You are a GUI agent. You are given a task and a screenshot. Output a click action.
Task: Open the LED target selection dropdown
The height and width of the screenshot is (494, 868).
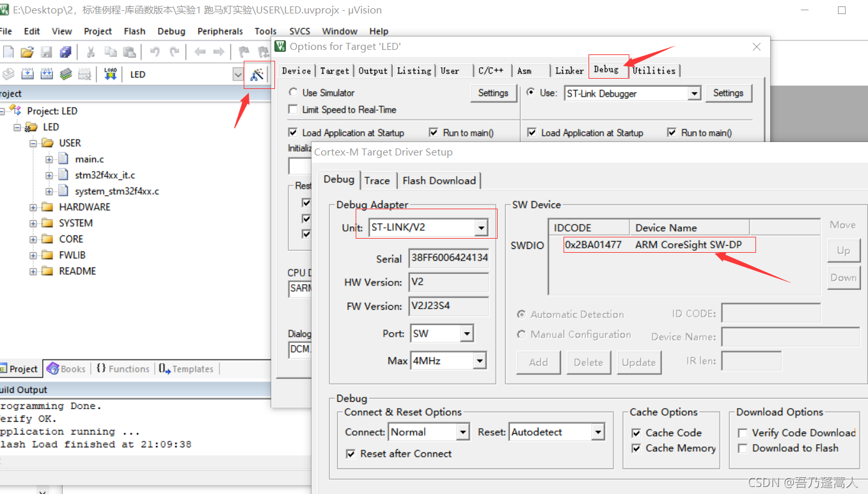pos(238,74)
